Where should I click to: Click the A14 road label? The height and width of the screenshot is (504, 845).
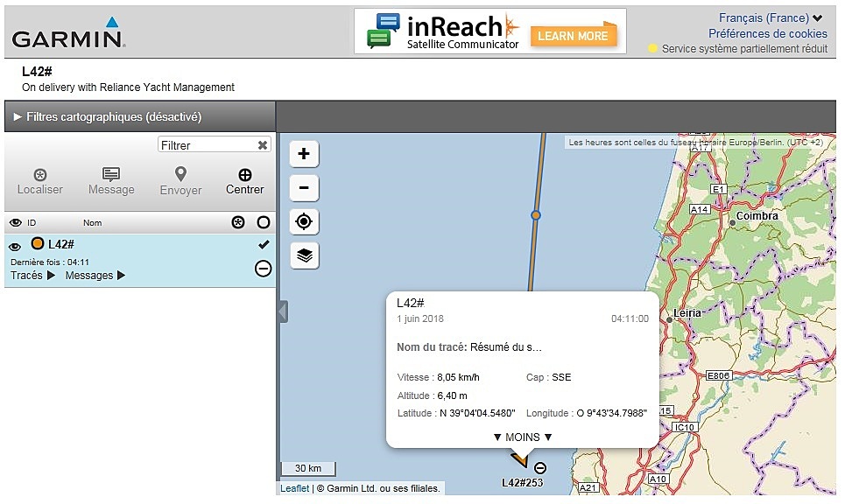700,209
